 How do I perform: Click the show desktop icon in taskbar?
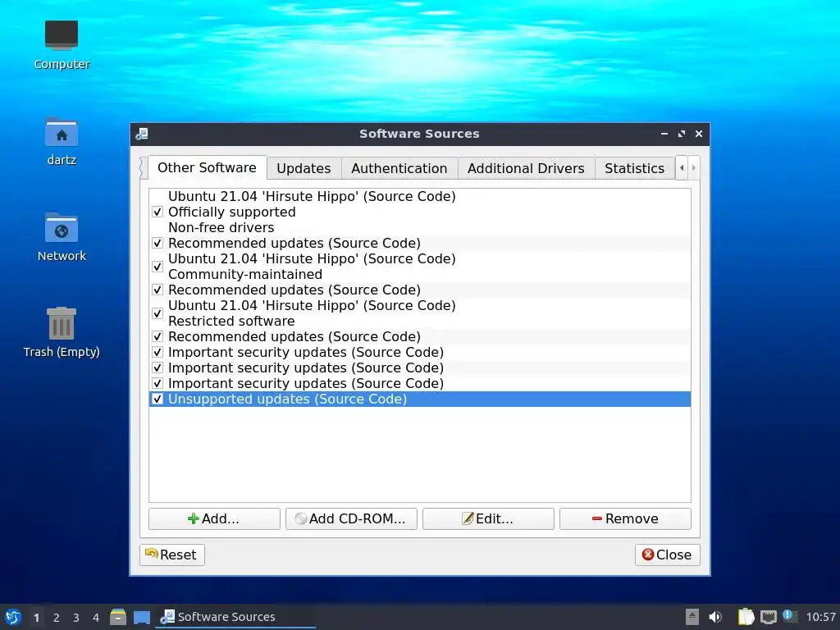point(141,617)
